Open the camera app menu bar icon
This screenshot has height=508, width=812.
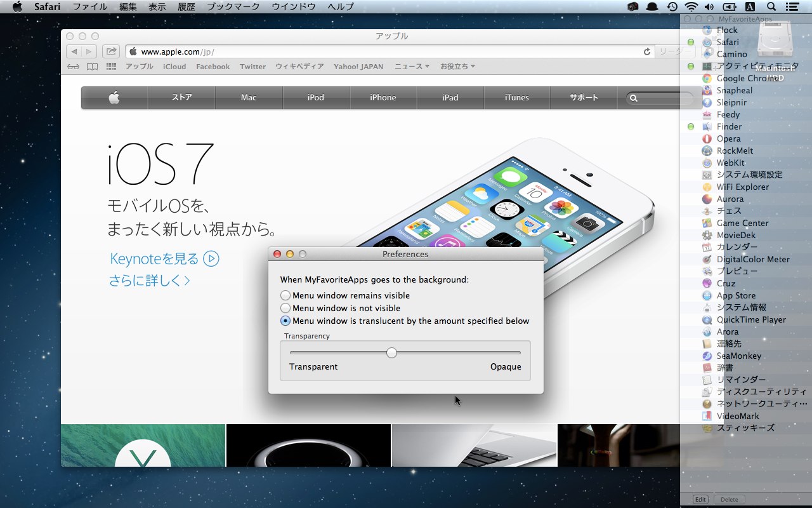(x=632, y=7)
